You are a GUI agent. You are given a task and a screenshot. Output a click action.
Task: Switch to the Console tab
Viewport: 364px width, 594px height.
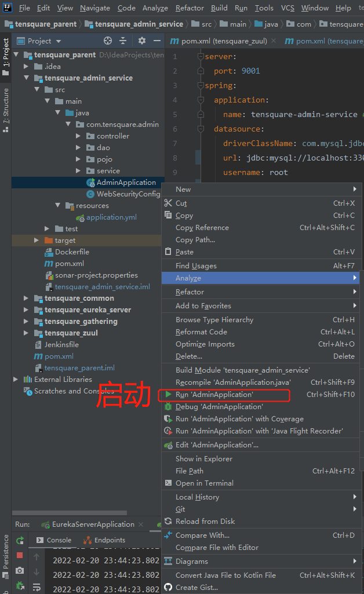pyautogui.click(x=54, y=540)
